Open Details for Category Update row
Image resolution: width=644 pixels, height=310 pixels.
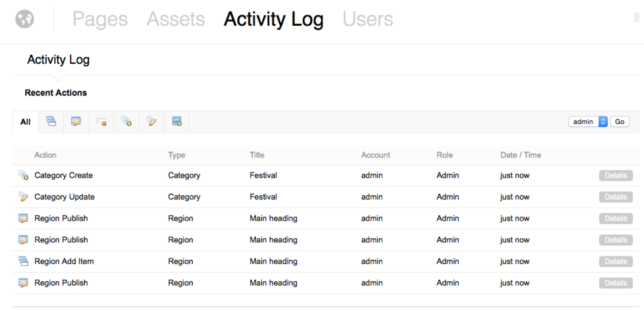(616, 197)
